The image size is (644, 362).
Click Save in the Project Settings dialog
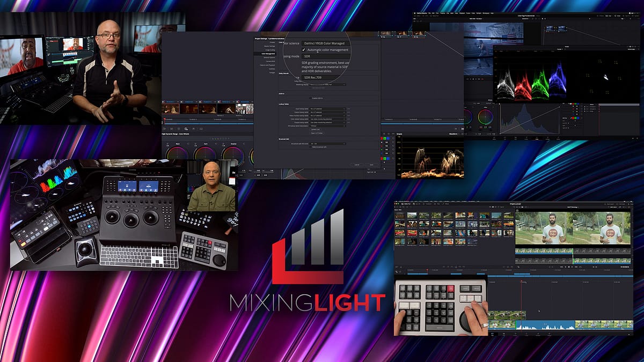point(371,165)
